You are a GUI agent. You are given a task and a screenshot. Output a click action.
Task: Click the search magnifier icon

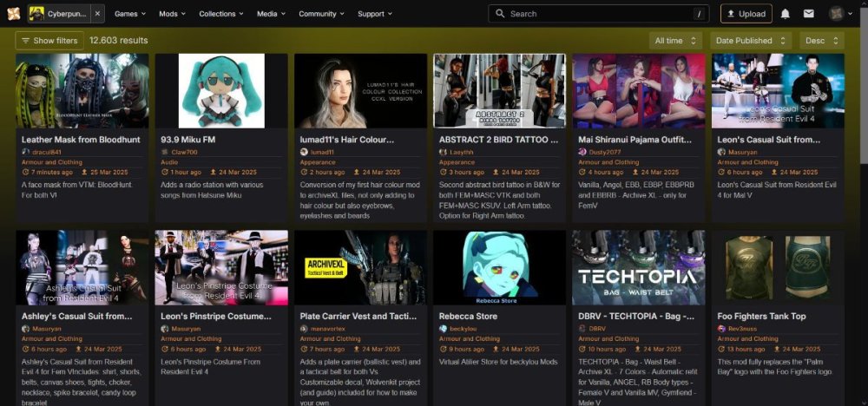pyautogui.click(x=500, y=14)
